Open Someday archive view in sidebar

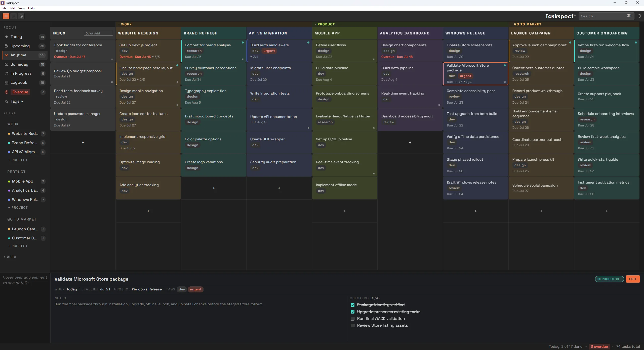pos(25,64)
